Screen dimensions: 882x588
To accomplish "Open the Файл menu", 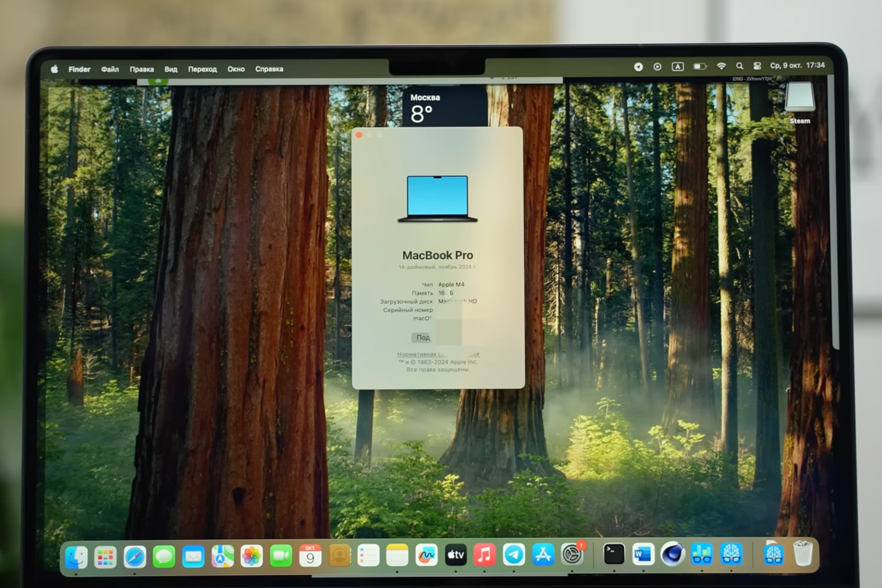I will pos(110,69).
